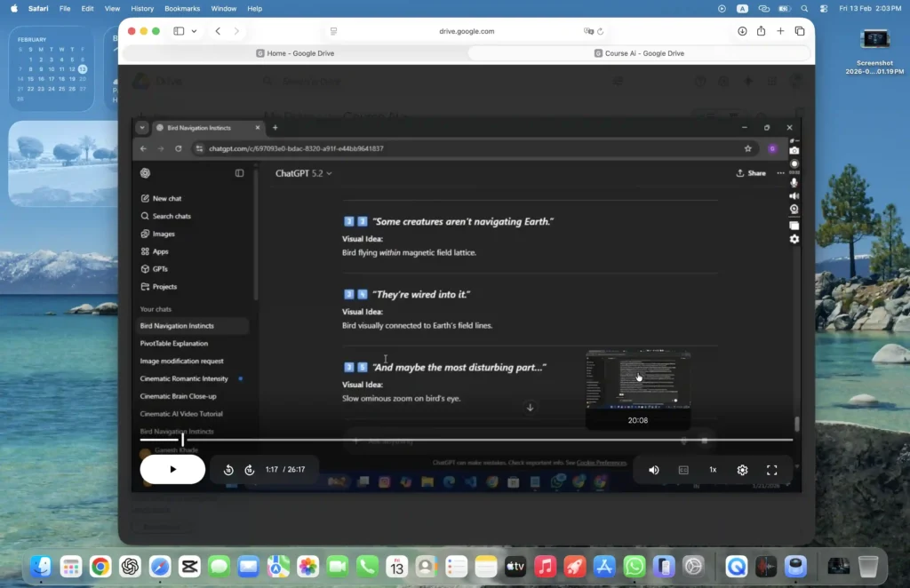This screenshot has width=910, height=588.
Task: Open Safari tab overview
Action: 800,31
